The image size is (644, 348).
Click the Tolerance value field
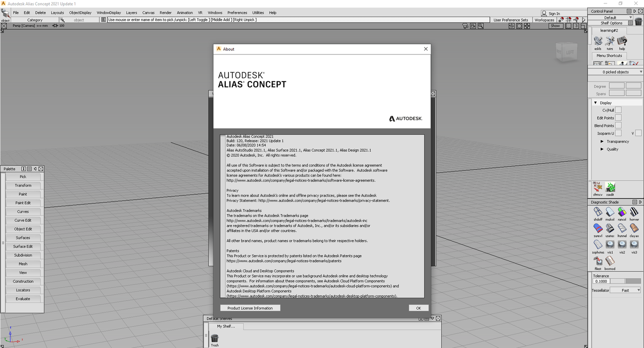[x=601, y=281]
